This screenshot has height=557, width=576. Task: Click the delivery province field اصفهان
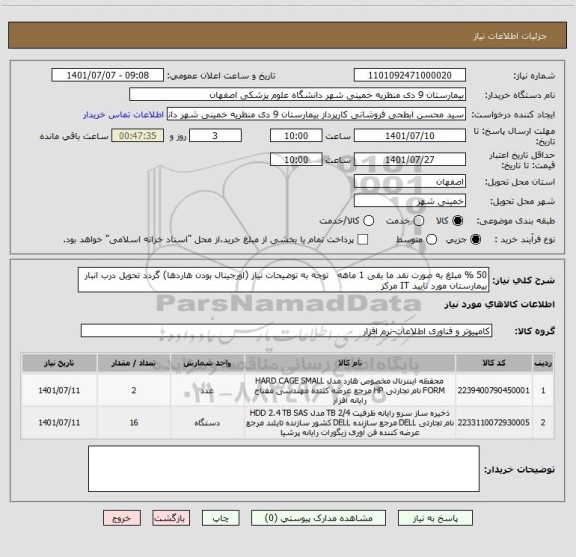(410, 182)
